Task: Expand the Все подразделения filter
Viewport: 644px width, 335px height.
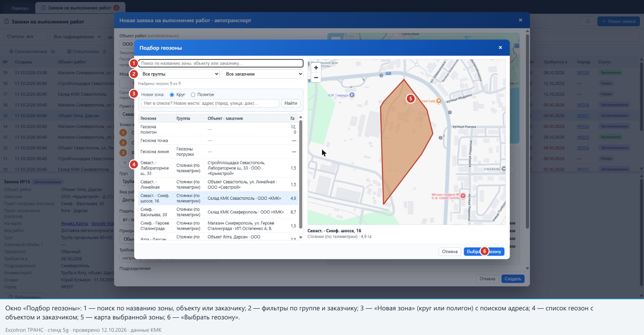Action: tap(77, 37)
